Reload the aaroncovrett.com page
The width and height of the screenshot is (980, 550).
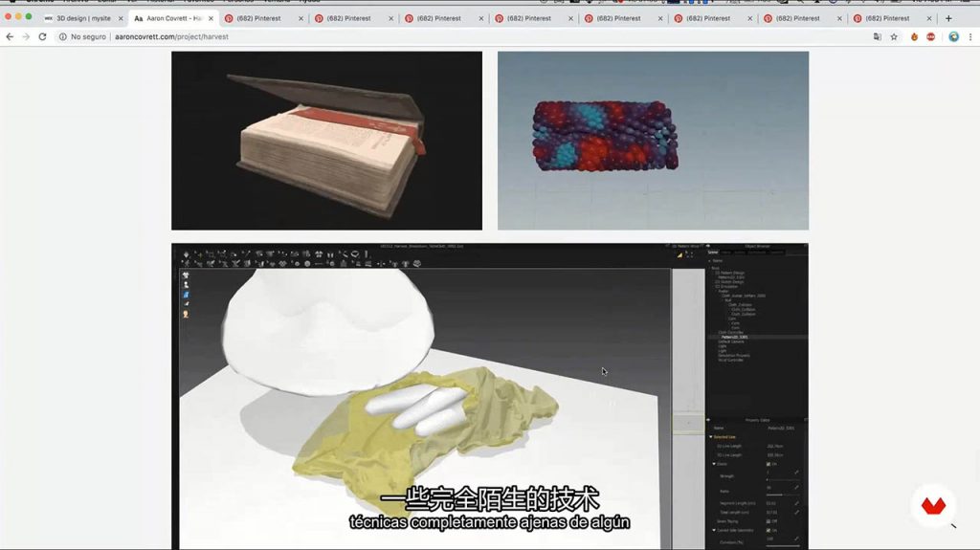click(x=42, y=37)
